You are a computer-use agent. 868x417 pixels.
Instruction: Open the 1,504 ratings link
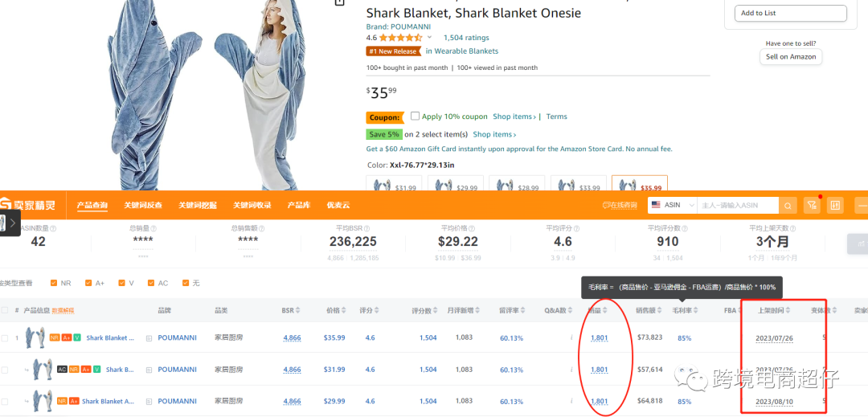click(466, 38)
